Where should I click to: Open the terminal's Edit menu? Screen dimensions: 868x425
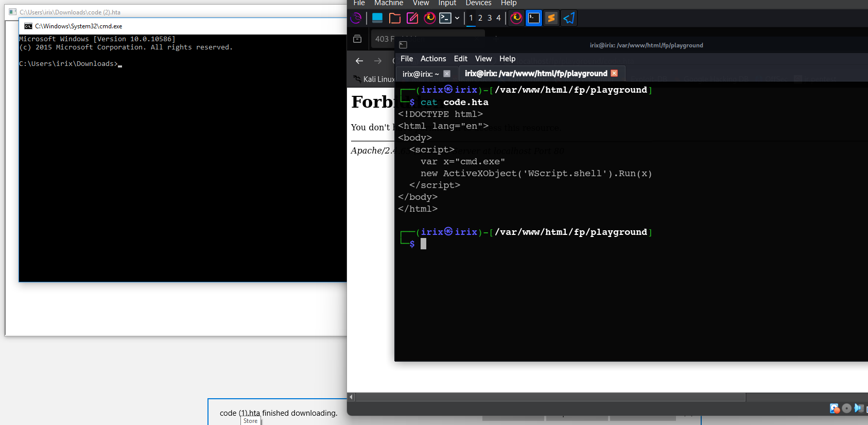coord(461,59)
